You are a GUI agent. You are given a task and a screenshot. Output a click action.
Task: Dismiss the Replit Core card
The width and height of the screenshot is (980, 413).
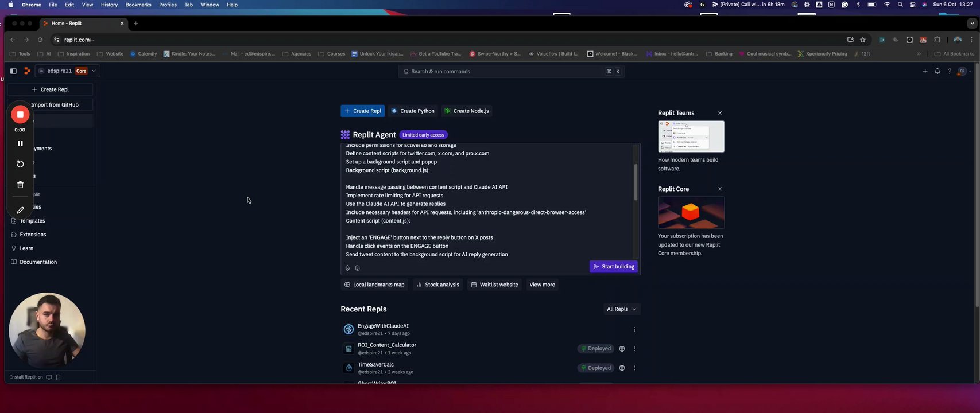[720, 189]
